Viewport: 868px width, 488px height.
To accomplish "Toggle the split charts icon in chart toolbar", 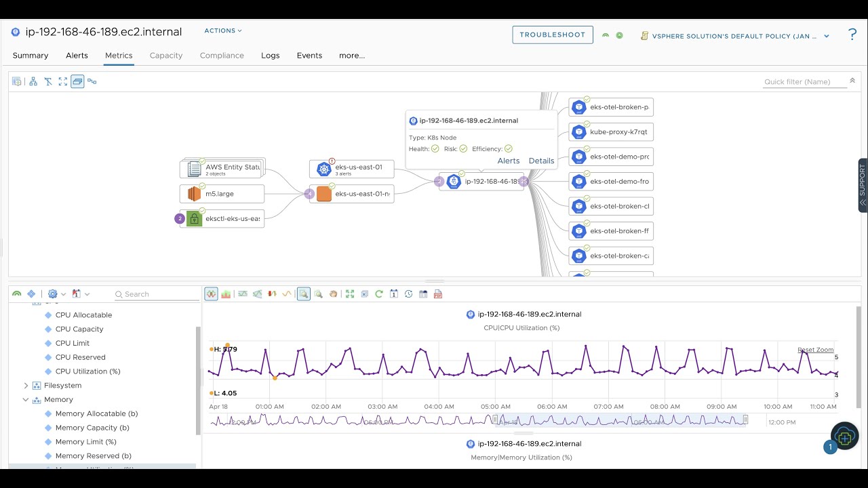I will point(211,293).
